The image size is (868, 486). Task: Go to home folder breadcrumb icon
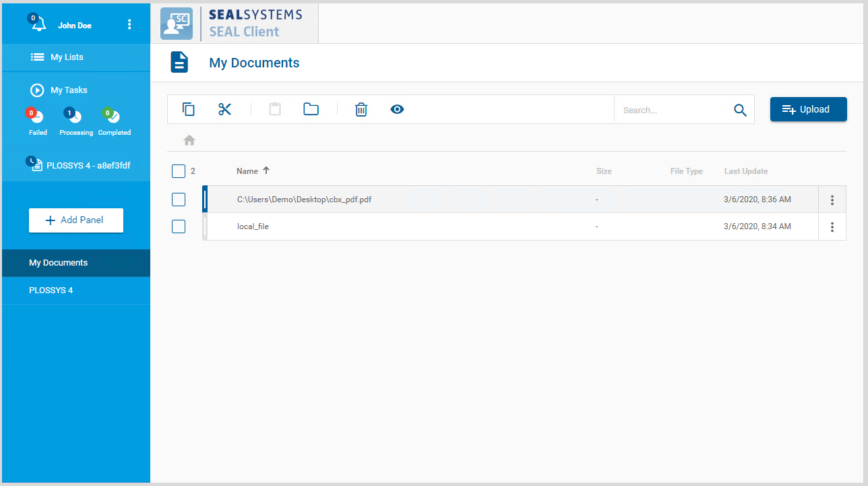pos(189,140)
